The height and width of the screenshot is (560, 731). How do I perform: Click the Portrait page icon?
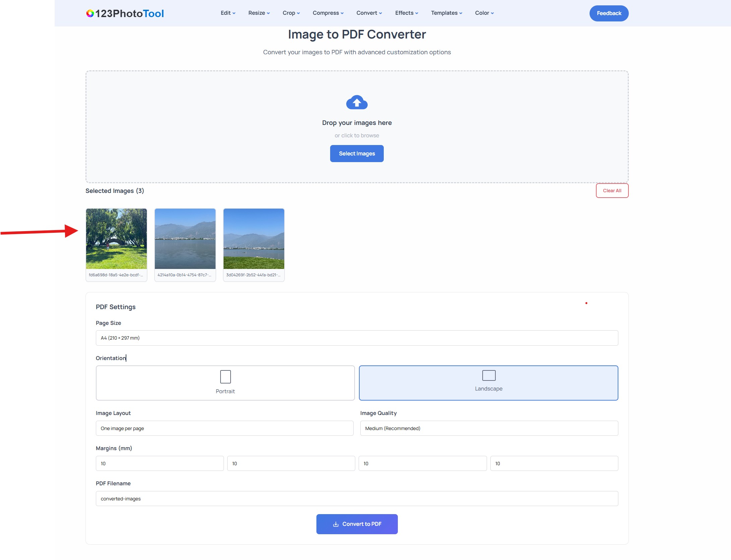coord(225,377)
